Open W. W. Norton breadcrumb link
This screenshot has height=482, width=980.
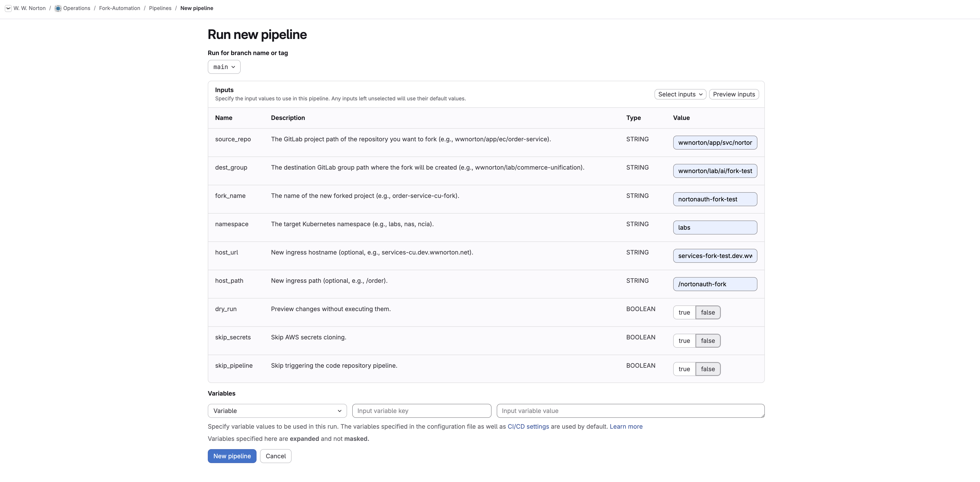(30, 8)
